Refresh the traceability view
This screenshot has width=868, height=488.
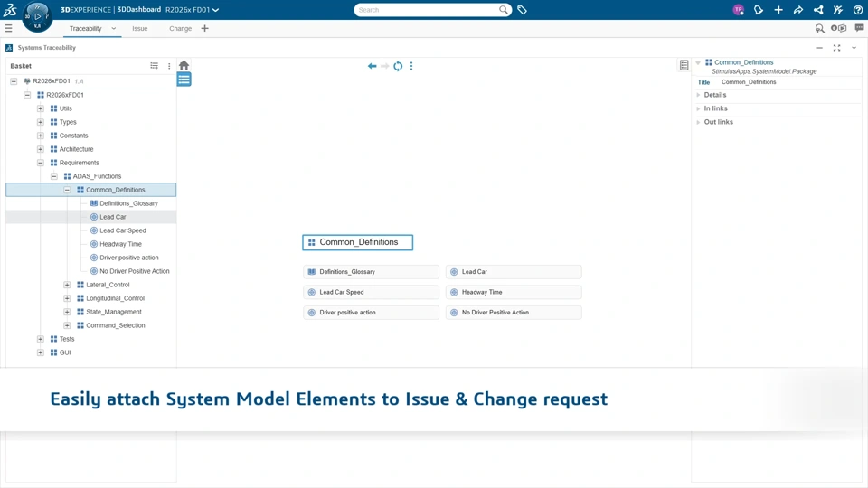click(398, 66)
